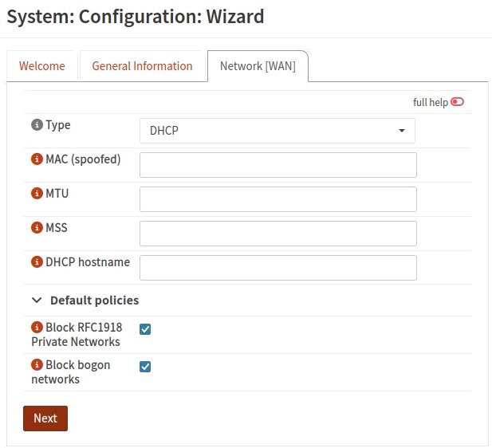Uncheck Block bogon networks checkbox
Screen dimensions: 492x448
[x=145, y=367]
